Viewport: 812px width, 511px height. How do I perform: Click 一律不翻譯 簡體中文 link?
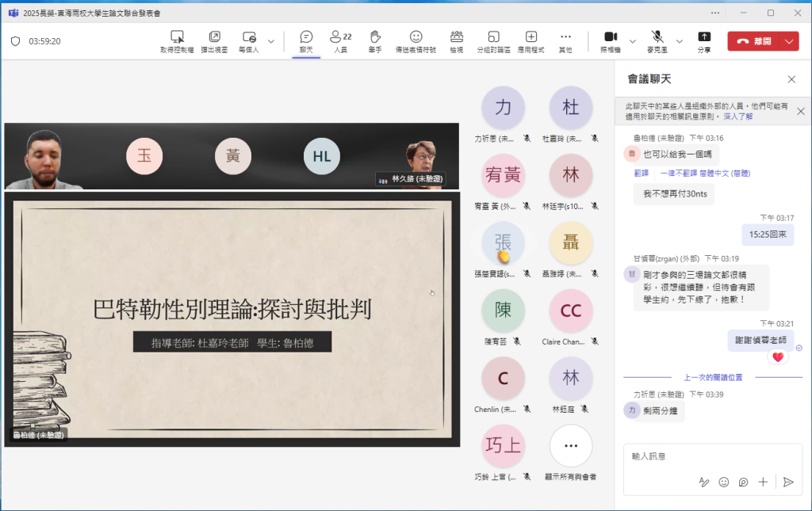(x=705, y=174)
